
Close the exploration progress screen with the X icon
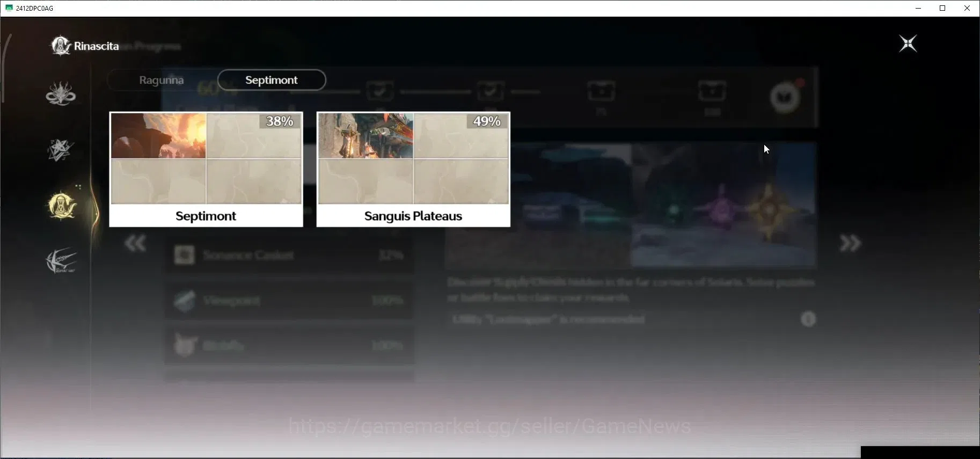pyautogui.click(x=908, y=43)
